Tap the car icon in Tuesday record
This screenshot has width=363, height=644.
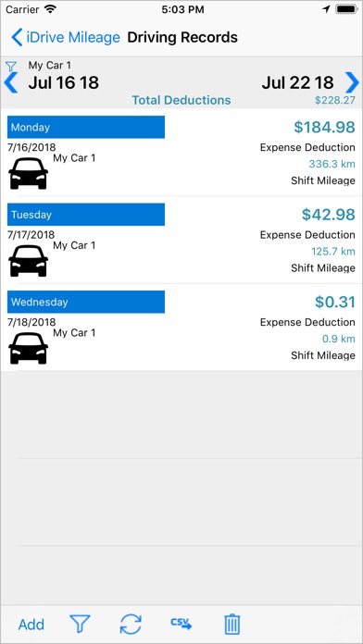[x=29, y=261]
